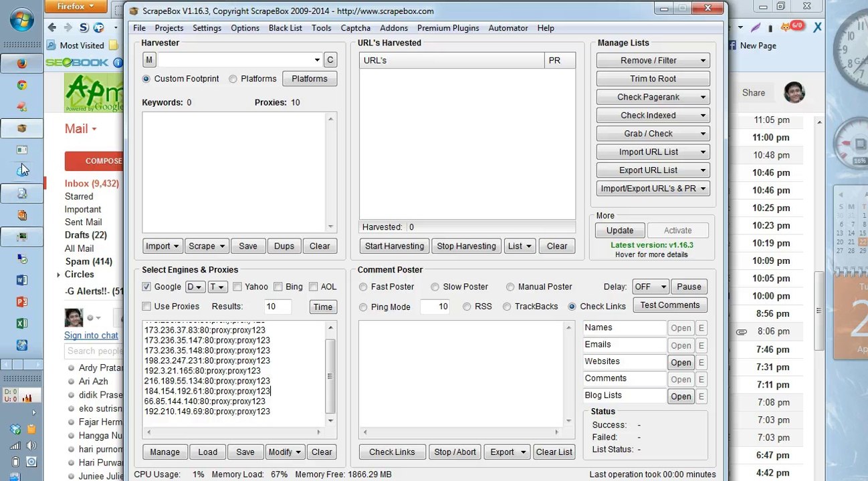Screen dimensions: 868x481
Task: Open the Firefox icon in the taskbar
Action: (22, 64)
